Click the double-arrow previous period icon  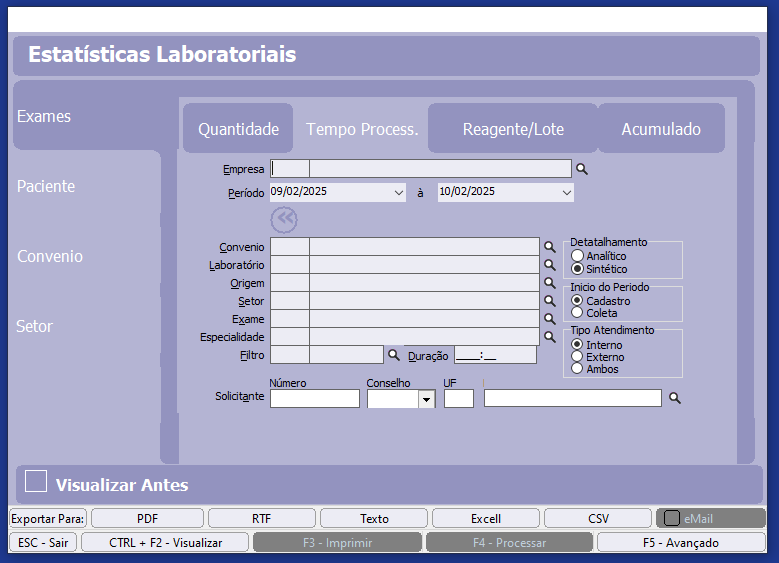click(x=284, y=219)
